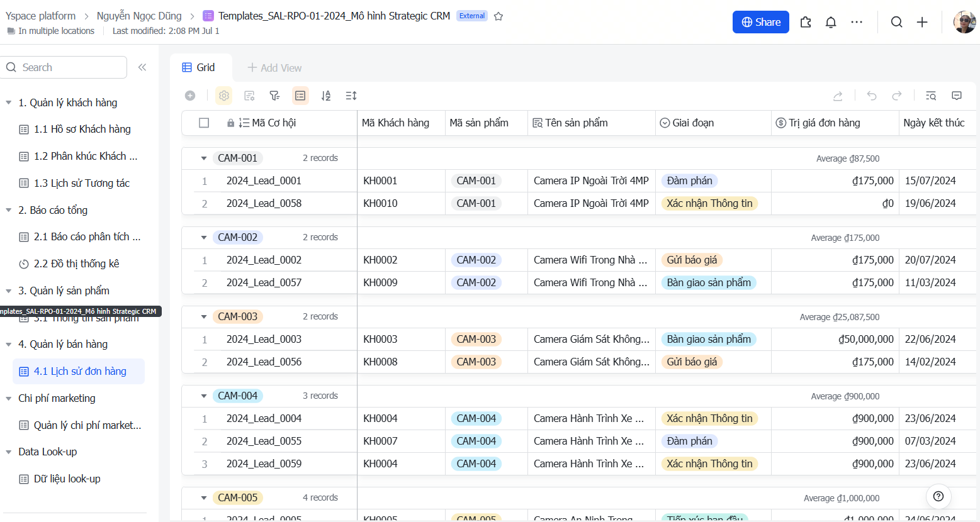Collapse the CAM-005 group

tap(204, 498)
